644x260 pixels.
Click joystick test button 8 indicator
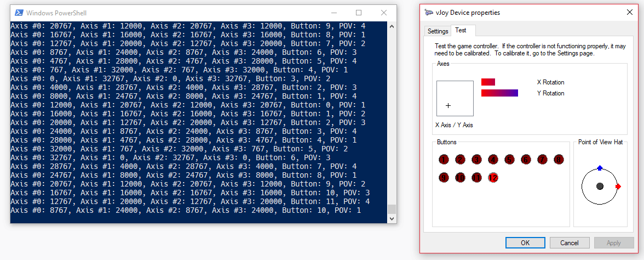[559, 160]
